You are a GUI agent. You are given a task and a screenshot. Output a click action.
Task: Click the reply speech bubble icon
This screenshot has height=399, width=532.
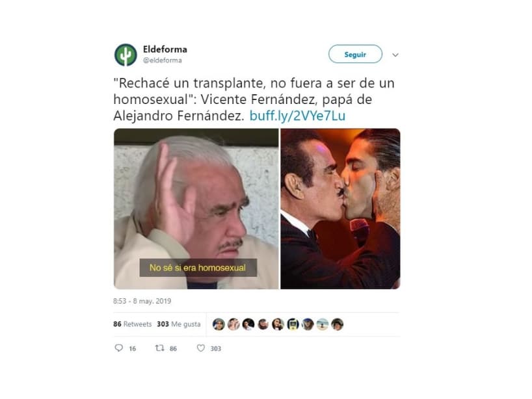pyautogui.click(x=119, y=348)
